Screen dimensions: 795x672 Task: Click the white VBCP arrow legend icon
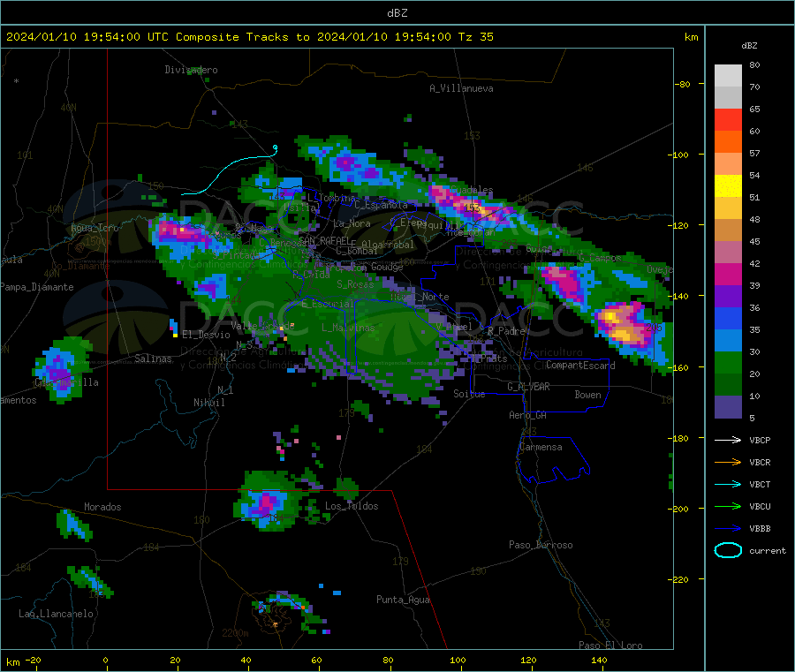pos(728,440)
